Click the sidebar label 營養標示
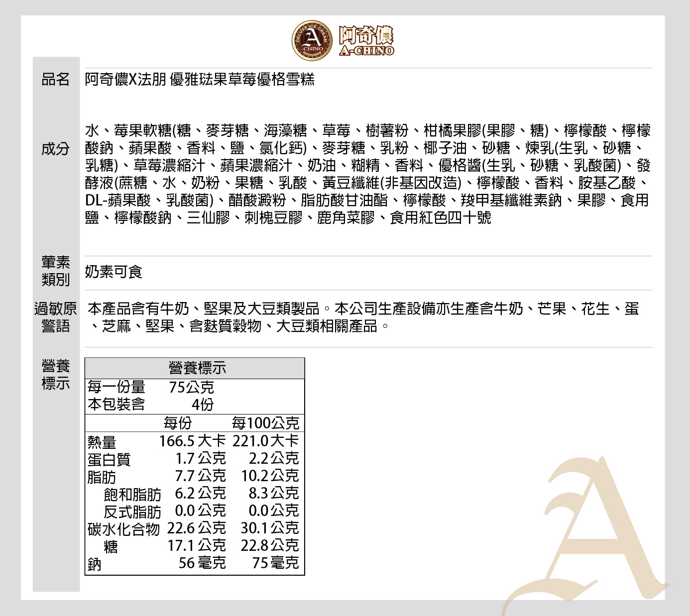 [56, 375]
